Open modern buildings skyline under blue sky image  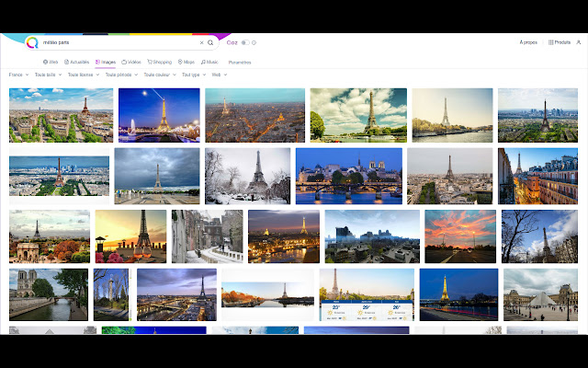[x=372, y=236]
